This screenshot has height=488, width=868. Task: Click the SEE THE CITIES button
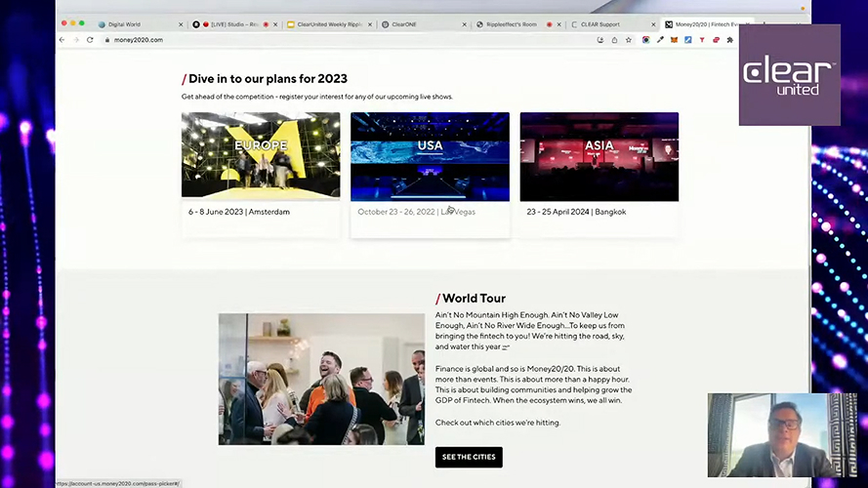[469, 457]
